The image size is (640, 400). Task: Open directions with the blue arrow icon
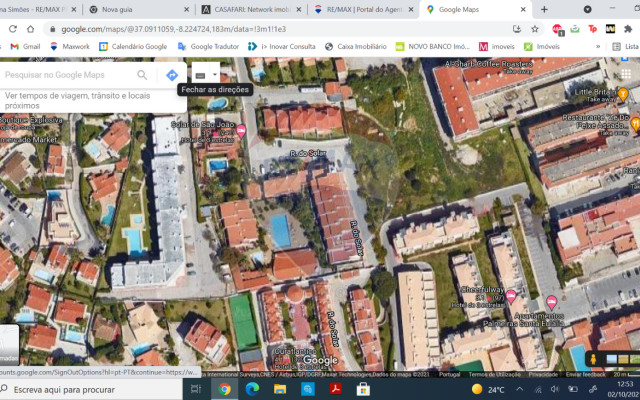tap(172, 75)
